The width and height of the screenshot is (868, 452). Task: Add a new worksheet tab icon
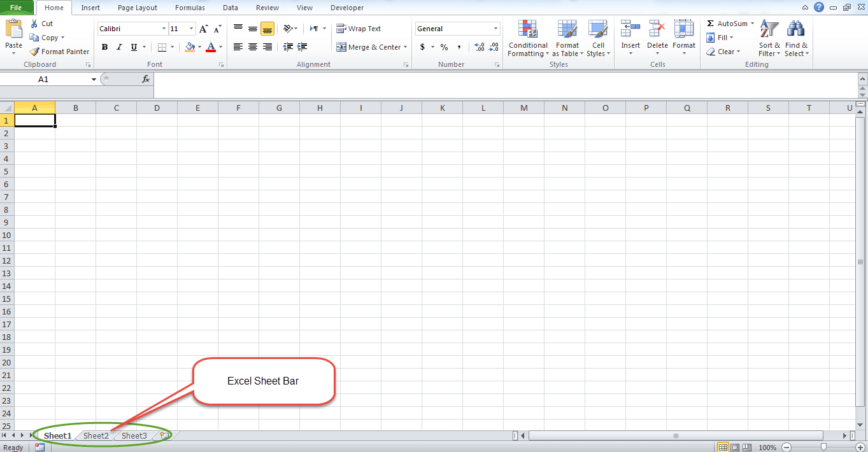coord(164,435)
